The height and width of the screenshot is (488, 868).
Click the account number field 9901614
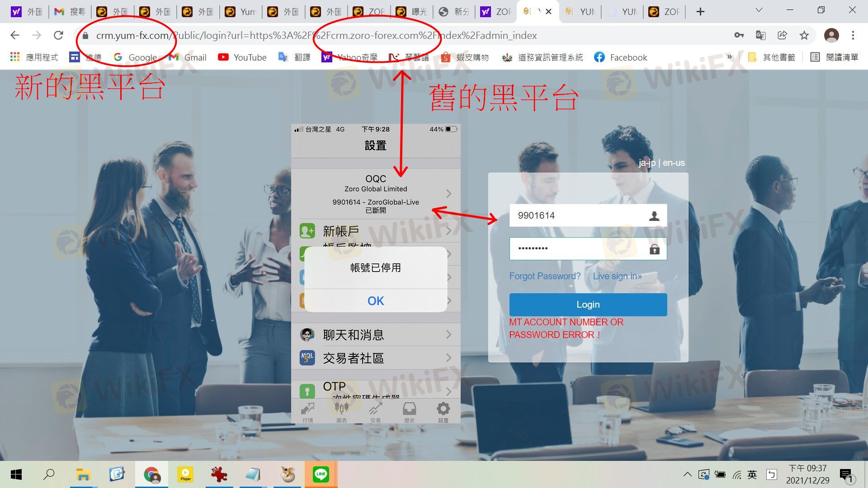(588, 216)
